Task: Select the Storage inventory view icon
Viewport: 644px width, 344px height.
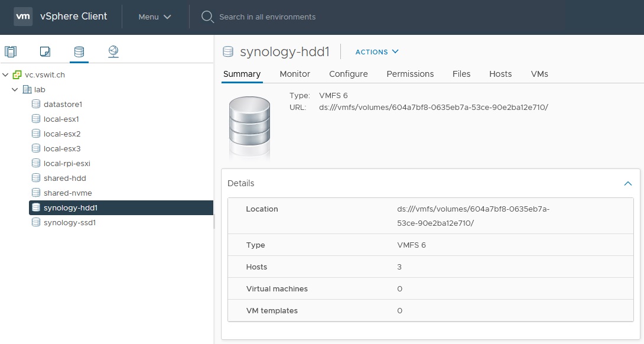Action: point(79,52)
